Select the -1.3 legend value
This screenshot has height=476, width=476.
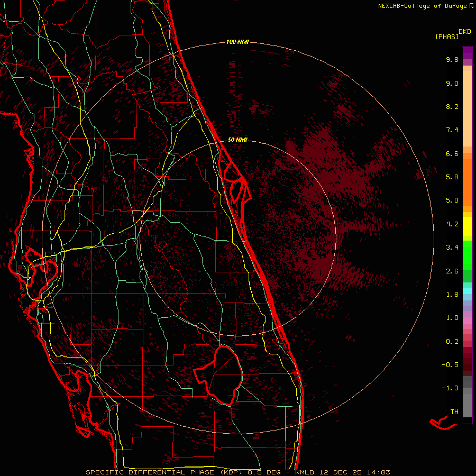[450, 388]
